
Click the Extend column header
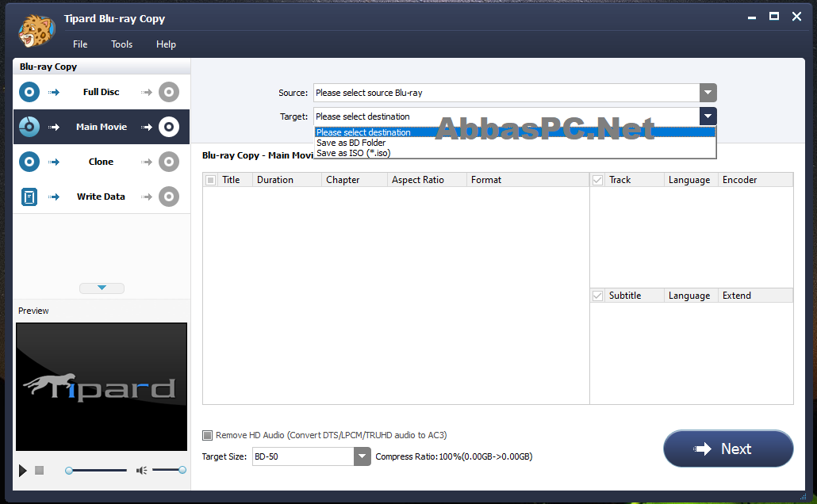point(755,296)
